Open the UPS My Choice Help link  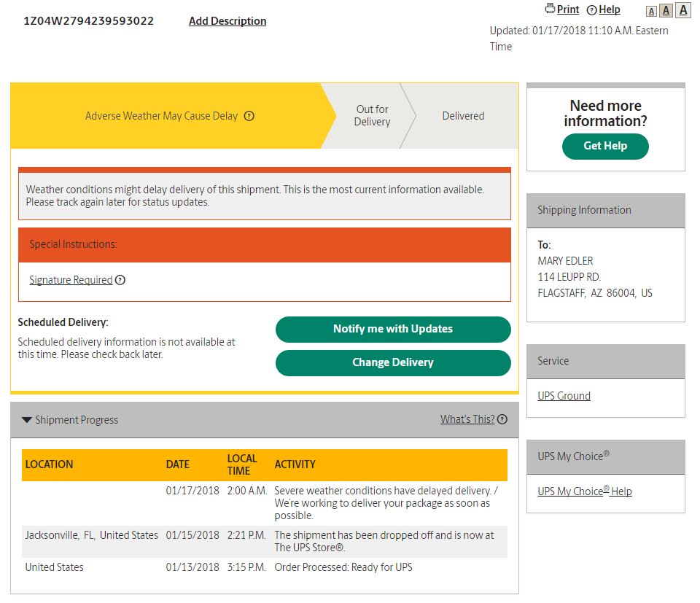pyautogui.click(x=584, y=491)
